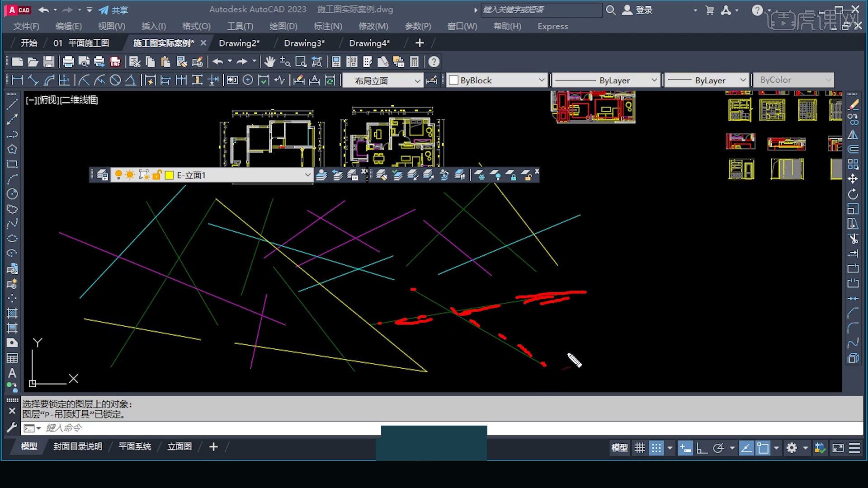Open the 标注(N) menu
The image size is (868, 488).
(x=328, y=26)
